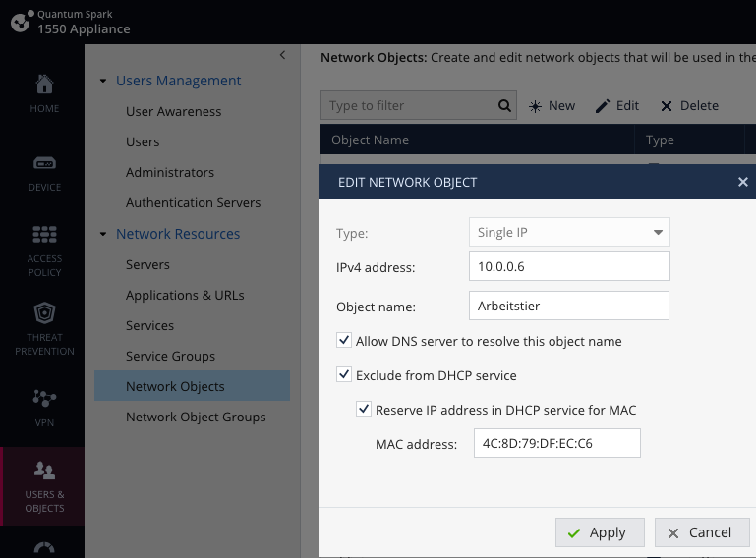Collapse the side navigation panel arrow
The width and height of the screenshot is (756, 558).
tap(282, 55)
